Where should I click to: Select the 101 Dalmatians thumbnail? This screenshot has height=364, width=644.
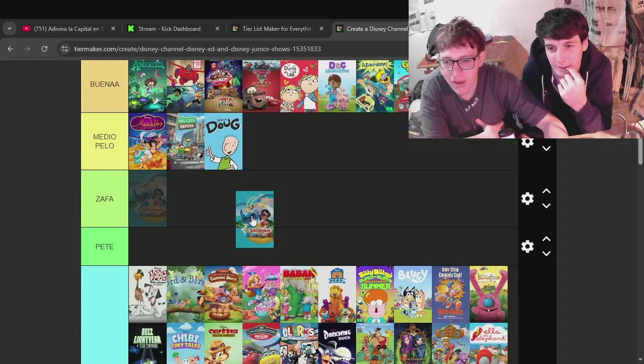click(147, 294)
